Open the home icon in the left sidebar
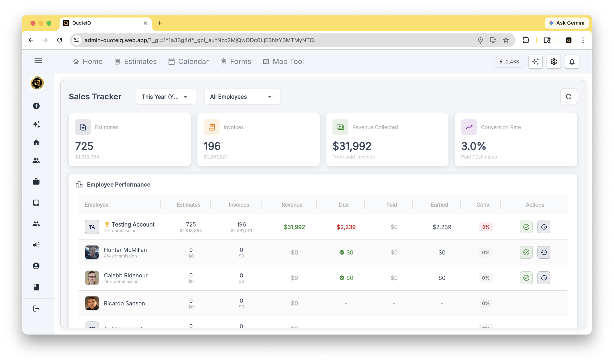This screenshot has height=364, width=614. tap(36, 142)
